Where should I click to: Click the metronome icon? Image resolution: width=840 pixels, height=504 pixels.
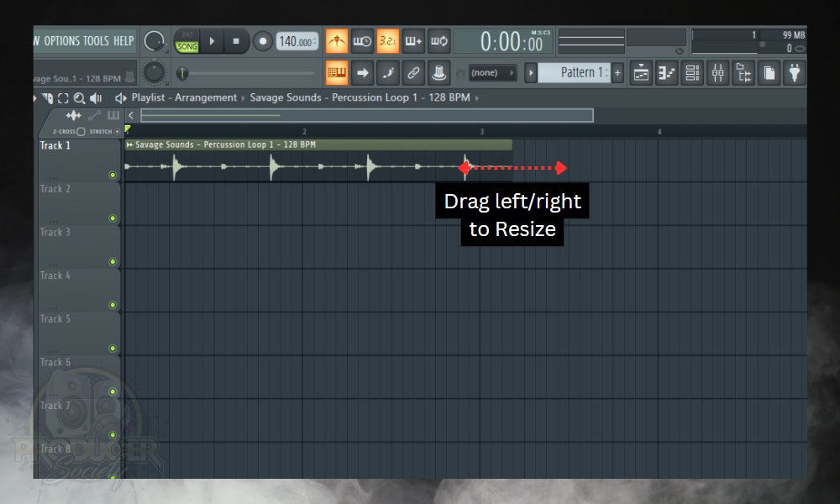pyautogui.click(x=337, y=40)
